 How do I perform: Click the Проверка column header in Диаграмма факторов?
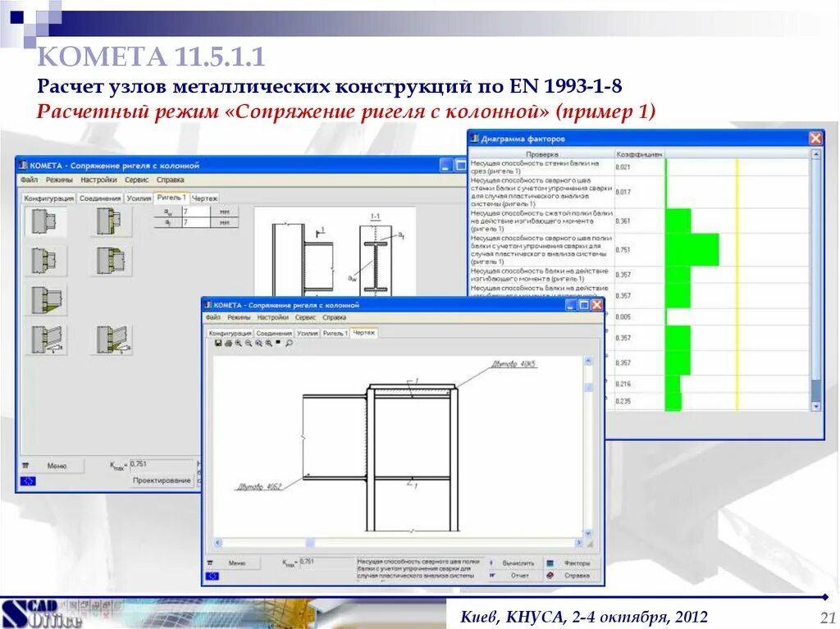point(541,154)
